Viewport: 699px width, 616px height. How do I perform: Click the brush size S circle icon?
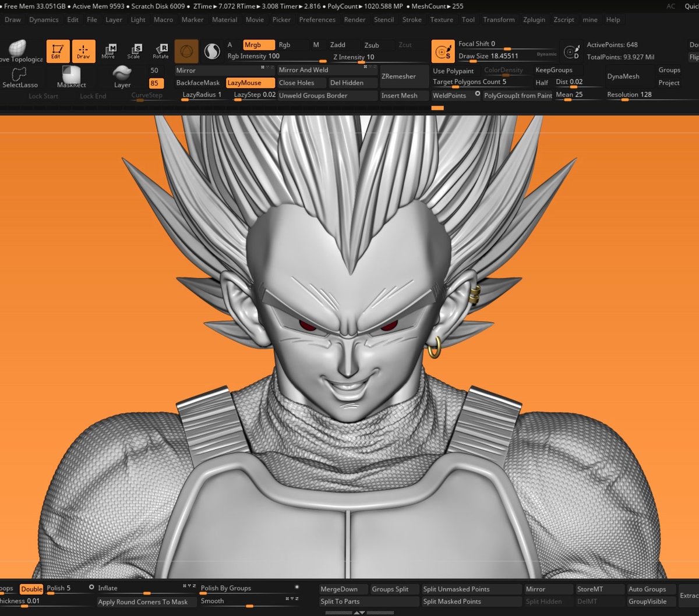443,51
